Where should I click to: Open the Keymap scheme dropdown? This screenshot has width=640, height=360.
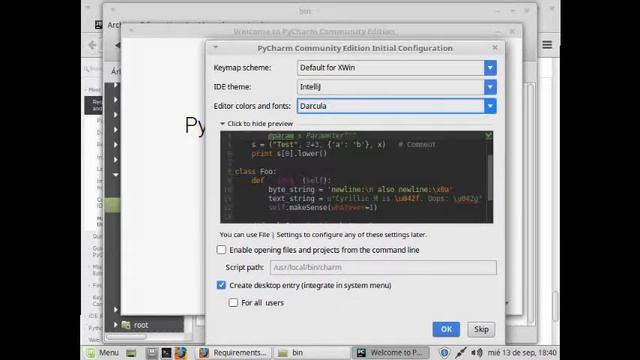490,68
